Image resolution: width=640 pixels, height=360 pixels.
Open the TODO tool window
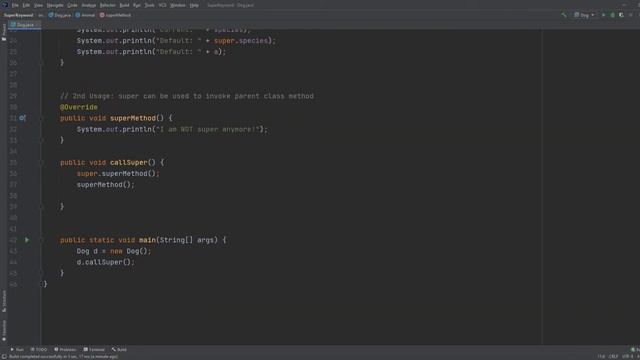pos(39,349)
